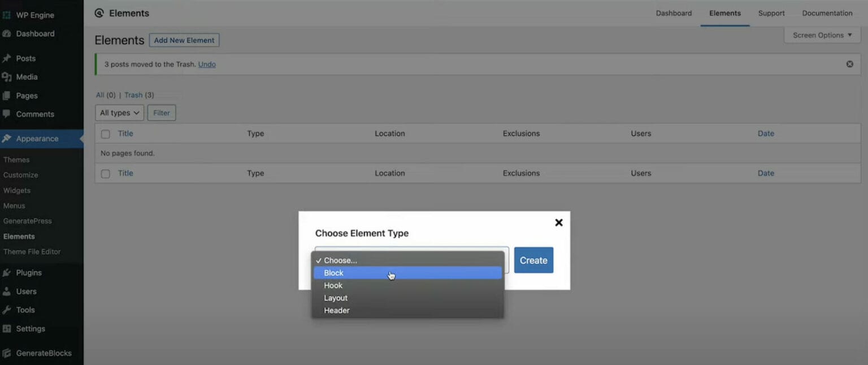Click the Plugins icon in sidebar
Viewport: 868px width, 365px height.
pos(7,272)
